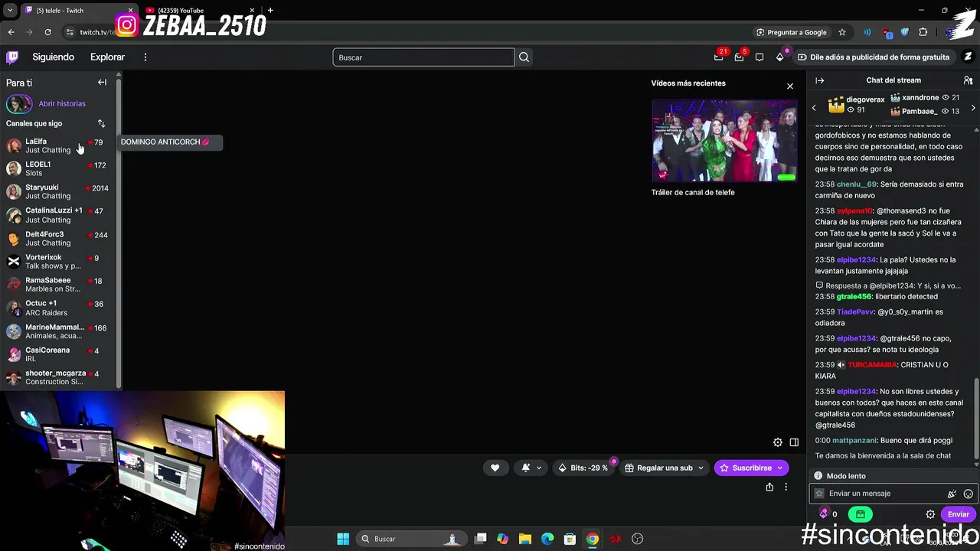Toggle theatre mode icon on player

[x=794, y=442]
